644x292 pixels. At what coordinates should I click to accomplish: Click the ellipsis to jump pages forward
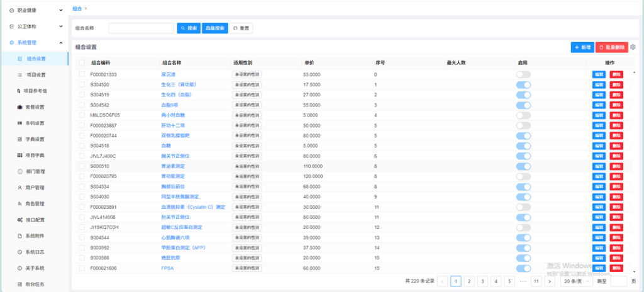(523, 281)
